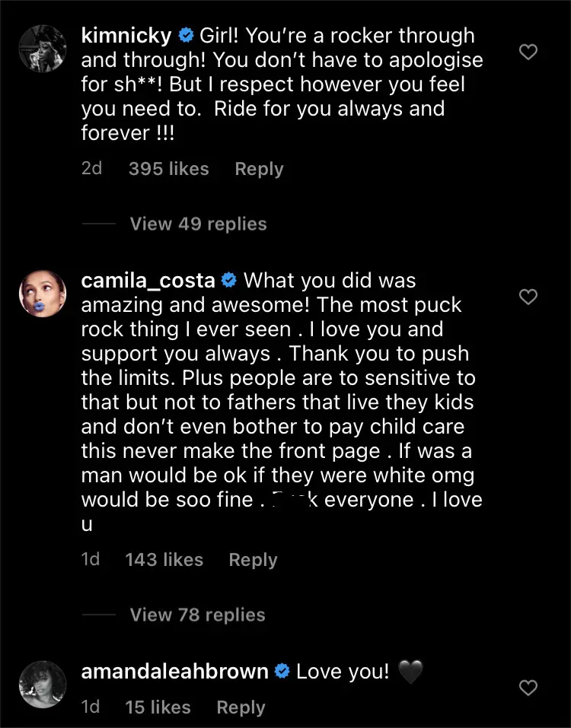Open the kimnicky username link
This screenshot has height=728, width=571.
click(x=126, y=36)
